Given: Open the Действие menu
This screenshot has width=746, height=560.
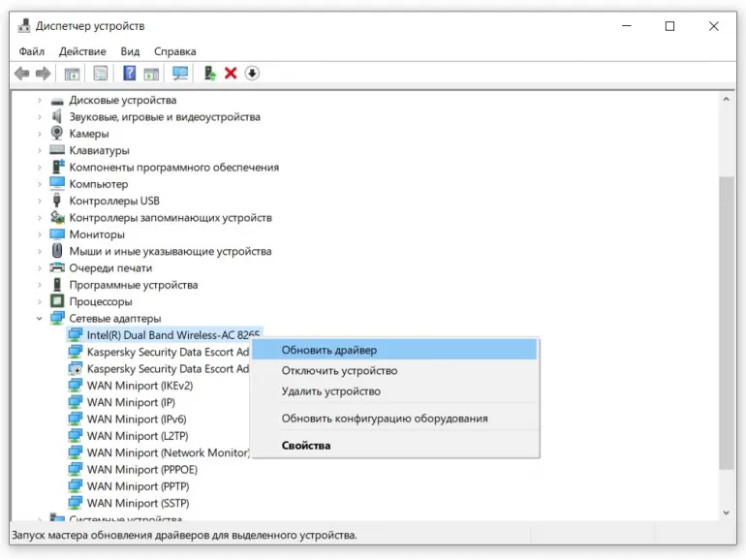Looking at the screenshot, I should tap(82, 51).
